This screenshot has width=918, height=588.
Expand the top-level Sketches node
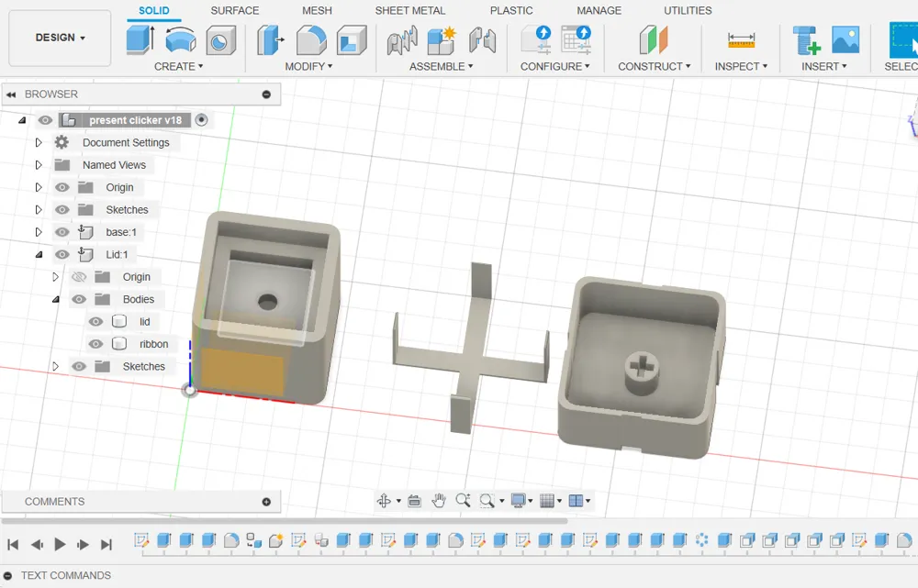(39, 209)
